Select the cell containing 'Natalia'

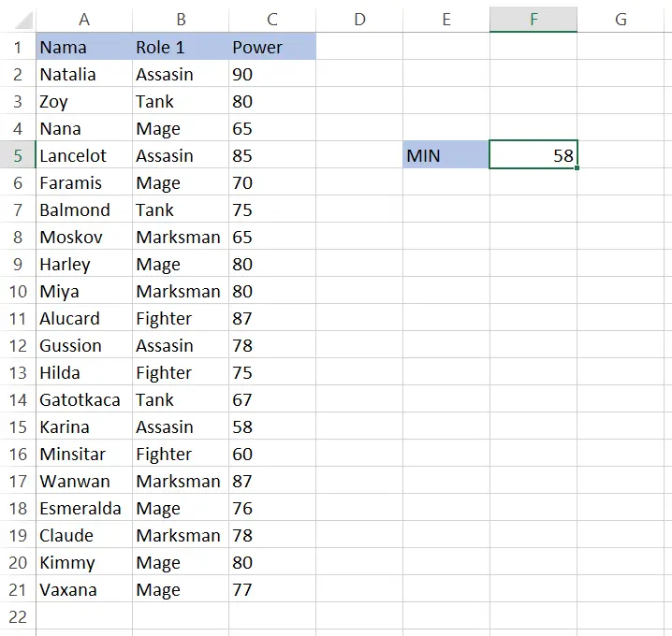(x=84, y=73)
